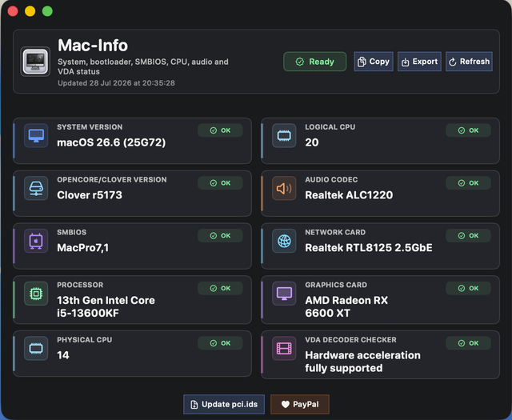Click the Processor chip icon
The width and height of the screenshot is (512, 420).
[36, 294]
